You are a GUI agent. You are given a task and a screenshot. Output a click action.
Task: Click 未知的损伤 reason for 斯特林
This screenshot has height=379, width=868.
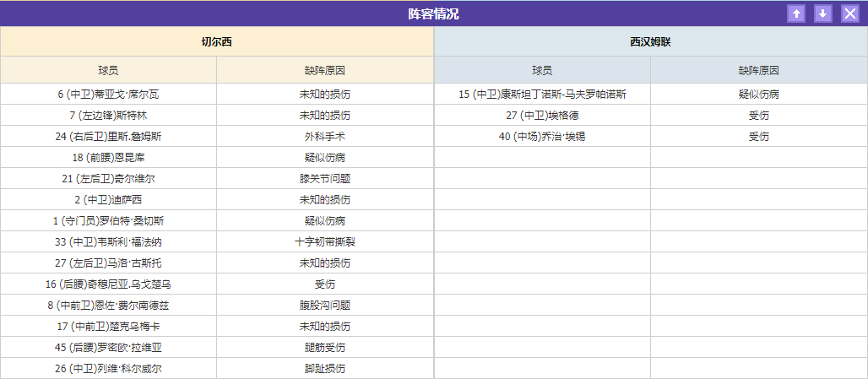click(x=325, y=116)
